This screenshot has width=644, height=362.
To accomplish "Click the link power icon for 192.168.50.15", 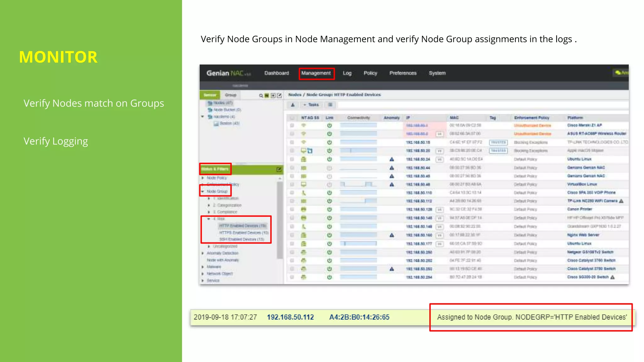I will coord(329,142).
